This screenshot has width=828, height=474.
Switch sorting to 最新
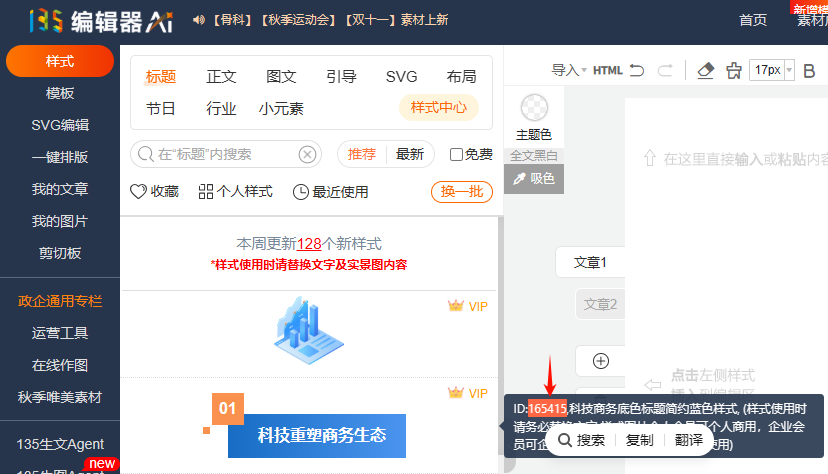410,154
